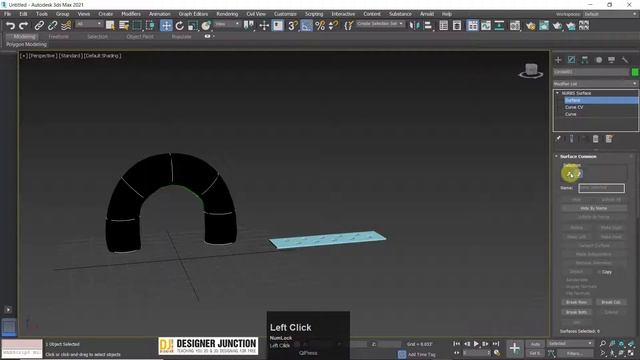Viewport: 640px width, 360px height.
Task: Open the Modifiers menu
Action: coord(131,14)
